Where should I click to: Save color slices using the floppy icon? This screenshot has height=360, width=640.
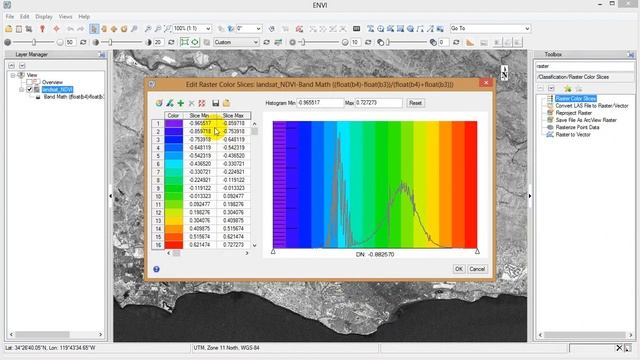pos(216,103)
